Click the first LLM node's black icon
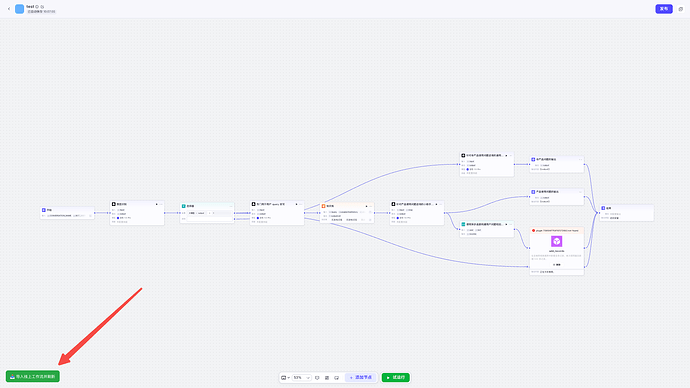690x388 pixels. pos(114,204)
